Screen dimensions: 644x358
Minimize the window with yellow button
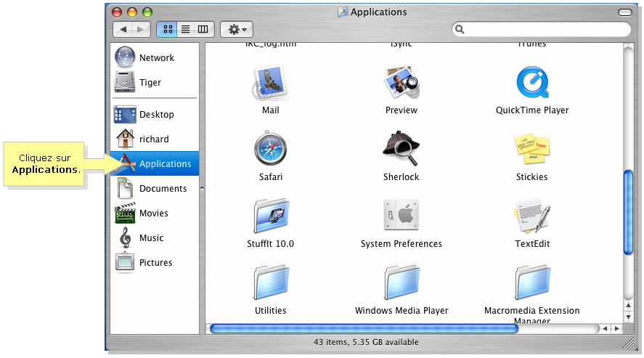click(x=132, y=12)
